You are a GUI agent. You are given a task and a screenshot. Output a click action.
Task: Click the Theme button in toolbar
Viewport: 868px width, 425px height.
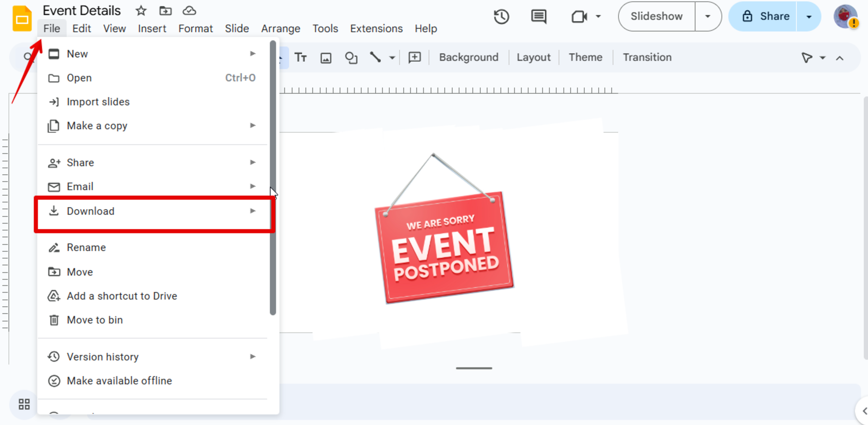pos(586,57)
